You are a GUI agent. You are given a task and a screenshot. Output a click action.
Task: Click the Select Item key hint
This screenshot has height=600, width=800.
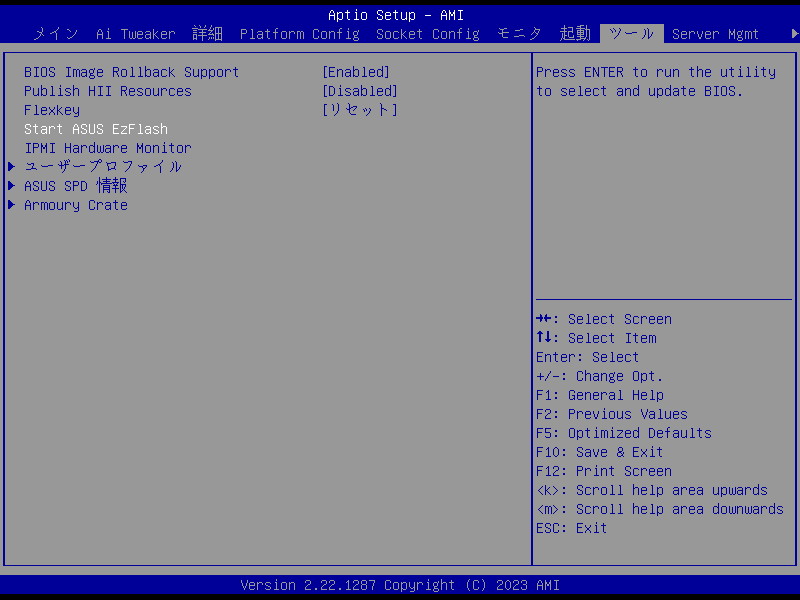coord(596,338)
